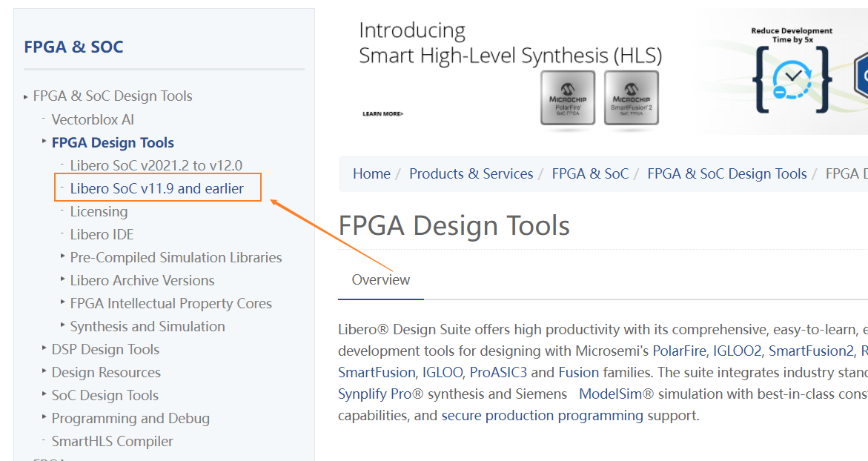Follow the IGLOO2 link in overview text

tap(737, 351)
